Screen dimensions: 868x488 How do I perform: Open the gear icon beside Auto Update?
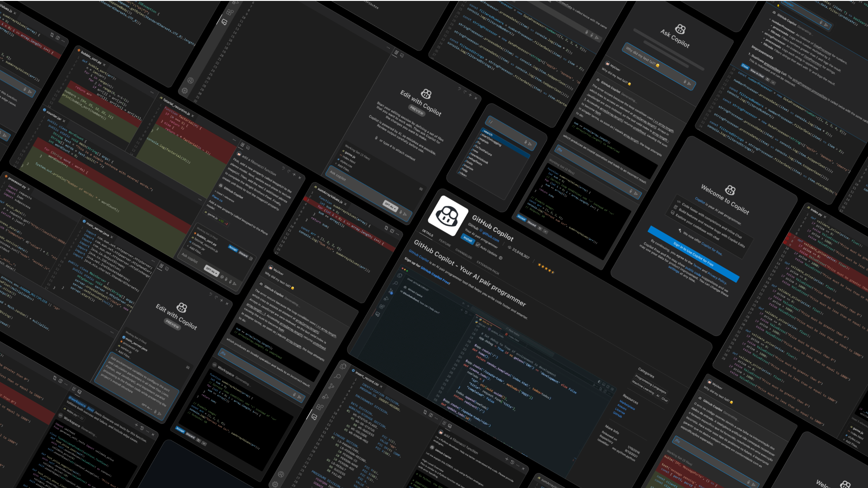point(500,258)
